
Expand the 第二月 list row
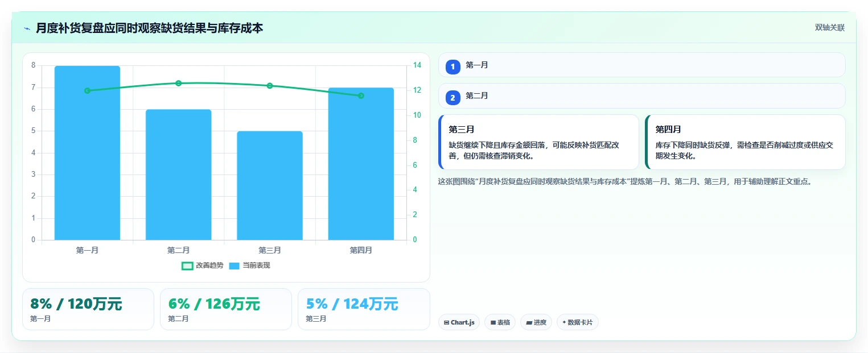641,95
